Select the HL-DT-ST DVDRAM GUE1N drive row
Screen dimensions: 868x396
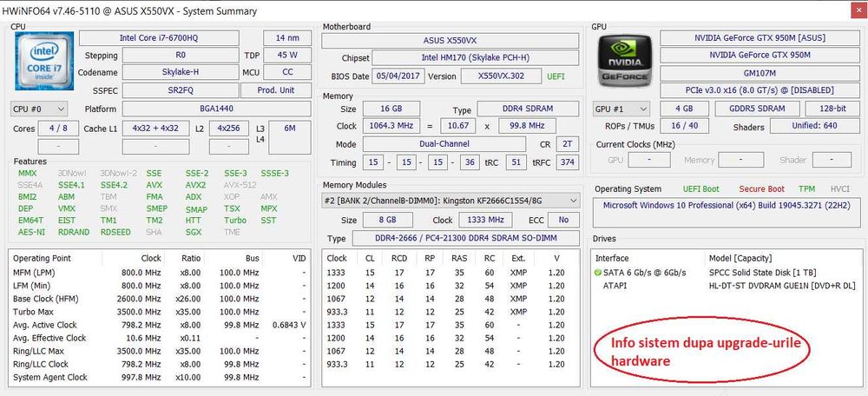[x=727, y=286]
